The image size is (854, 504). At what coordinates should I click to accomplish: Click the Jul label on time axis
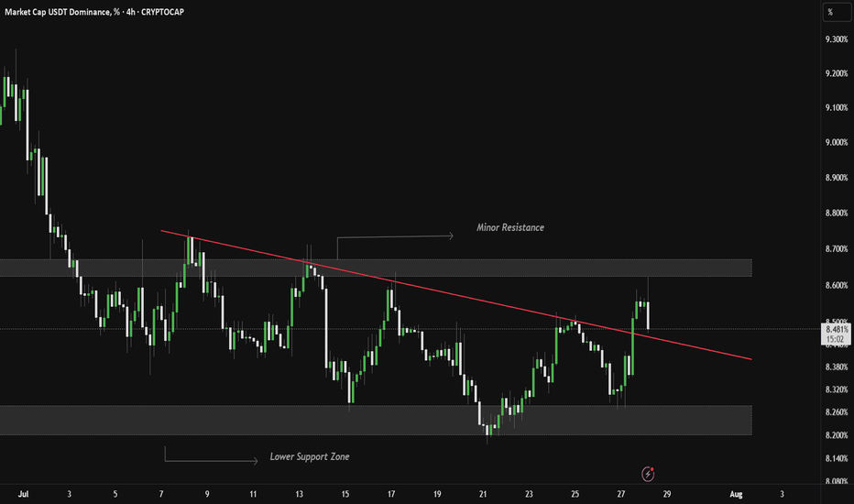24,494
